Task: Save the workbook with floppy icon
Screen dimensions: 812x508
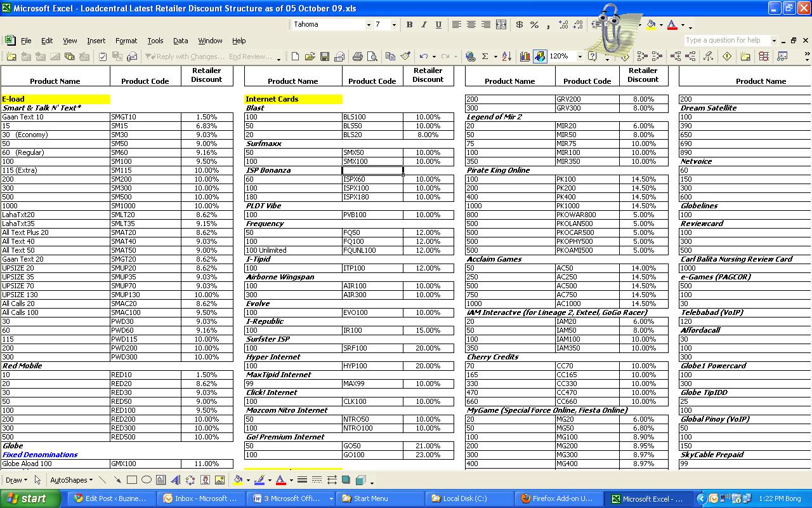Action: [324, 57]
